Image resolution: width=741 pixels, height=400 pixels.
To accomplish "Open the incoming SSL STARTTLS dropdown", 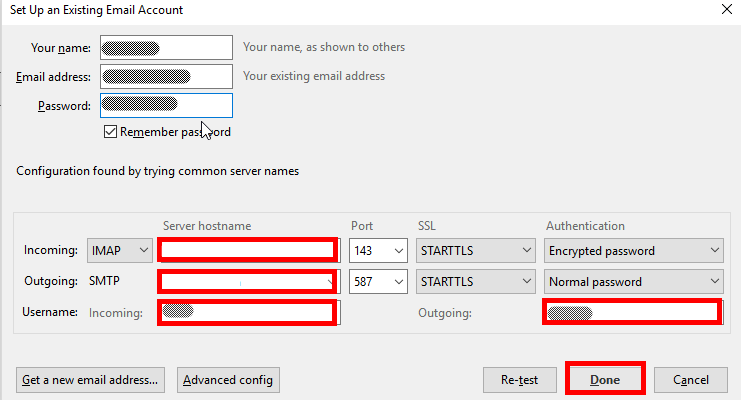I will (476, 250).
